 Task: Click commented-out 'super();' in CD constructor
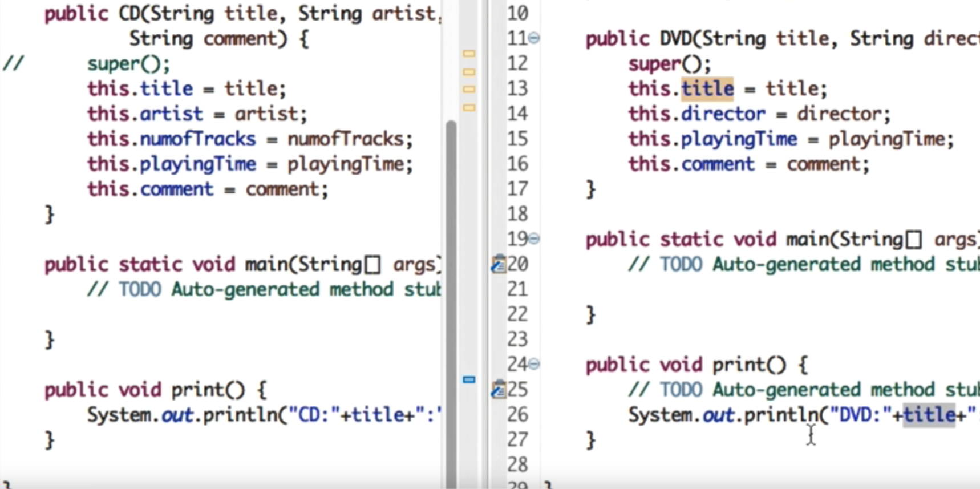(x=128, y=64)
